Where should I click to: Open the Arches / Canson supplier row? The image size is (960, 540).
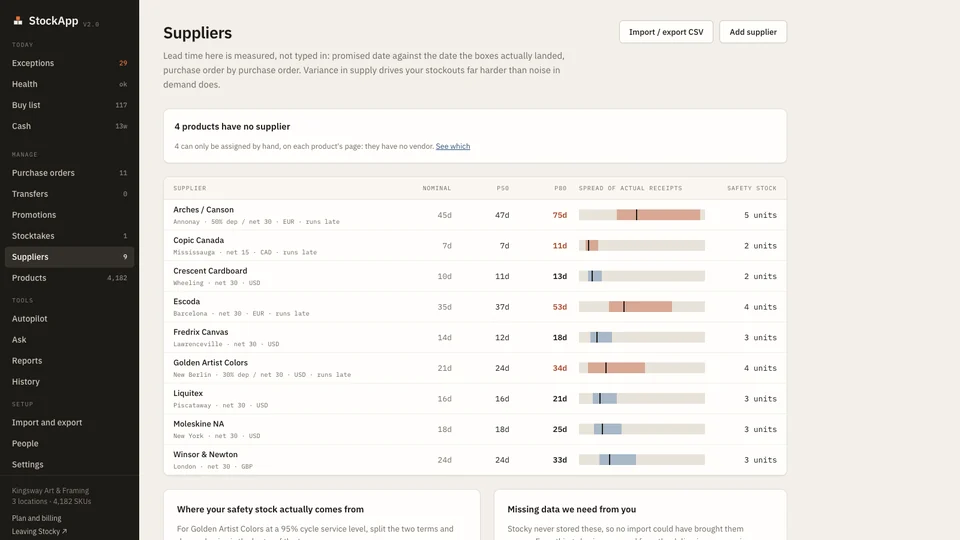tap(475, 215)
